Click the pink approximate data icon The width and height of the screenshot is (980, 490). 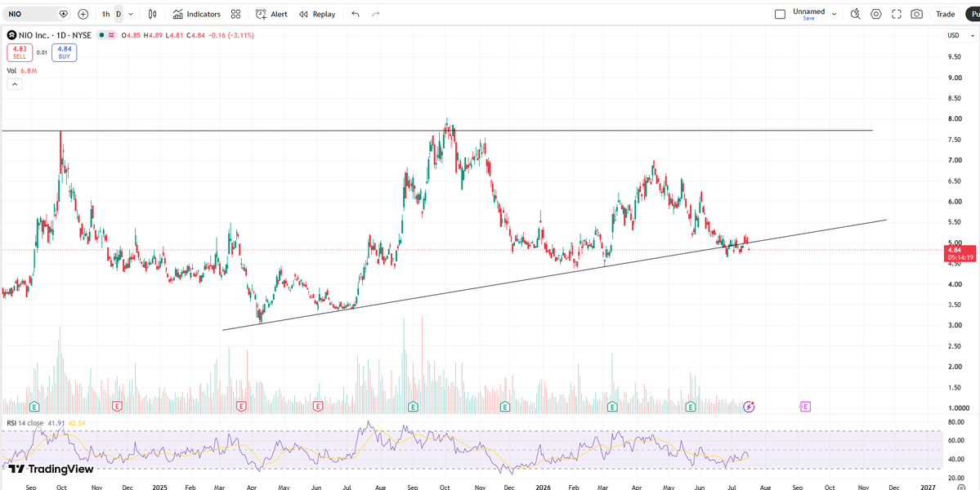pos(112,35)
